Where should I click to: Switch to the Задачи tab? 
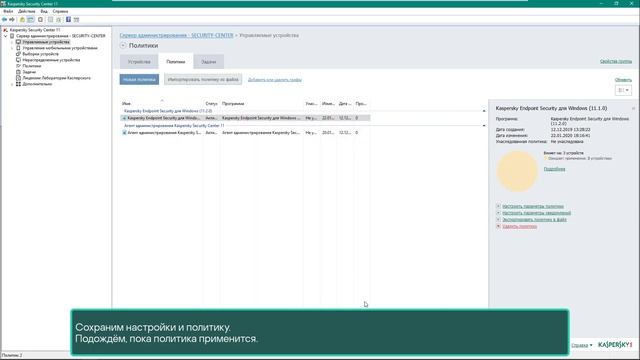209,62
